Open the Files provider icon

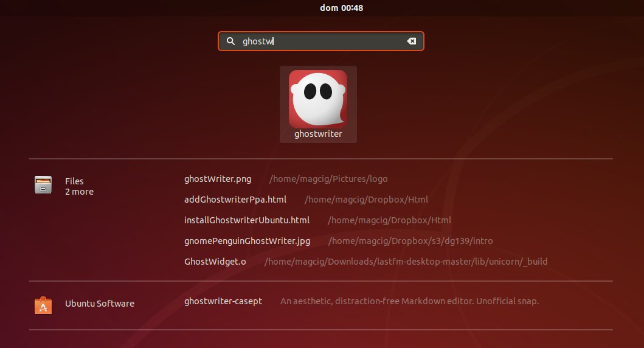click(43, 185)
